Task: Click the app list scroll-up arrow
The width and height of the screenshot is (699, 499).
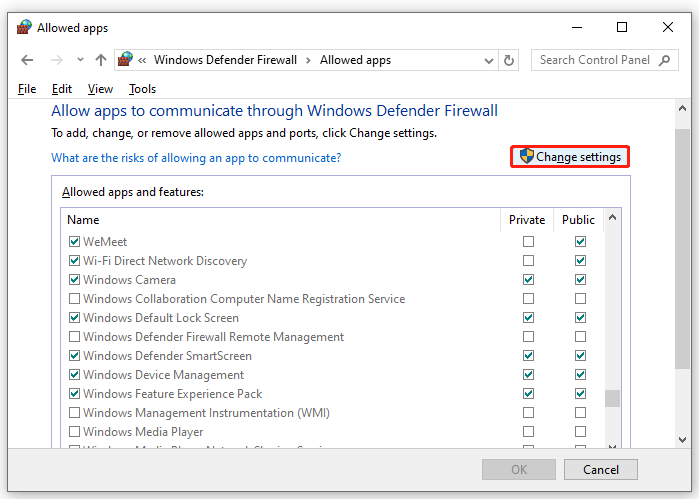Action: (x=613, y=218)
